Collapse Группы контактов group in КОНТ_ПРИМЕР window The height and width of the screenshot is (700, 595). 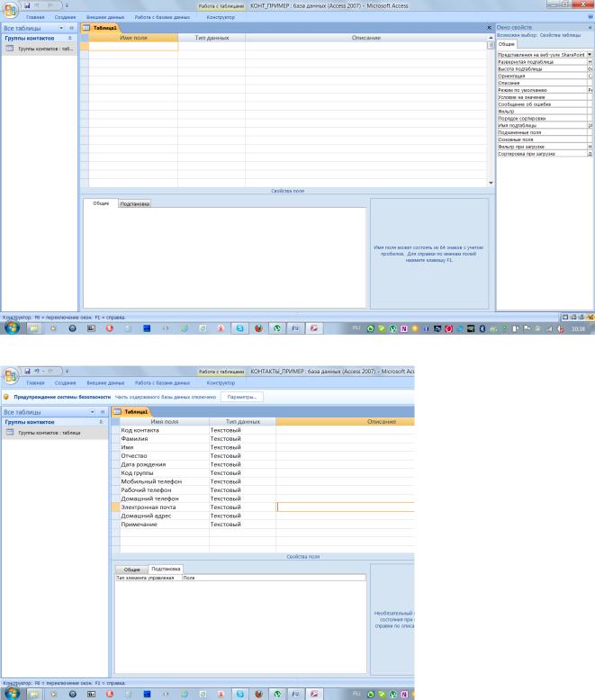69,38
